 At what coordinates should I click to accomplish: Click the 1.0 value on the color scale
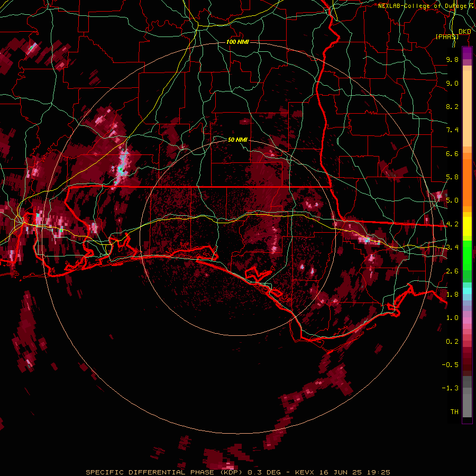pyautogui.click(x=452, y=318)
